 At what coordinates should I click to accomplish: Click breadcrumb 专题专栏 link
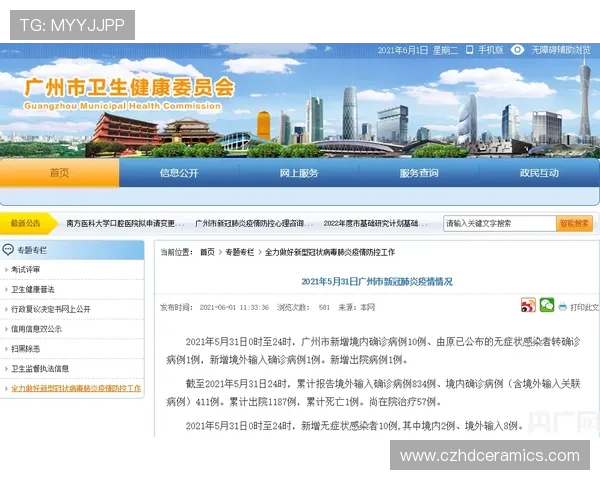[240, 252]
